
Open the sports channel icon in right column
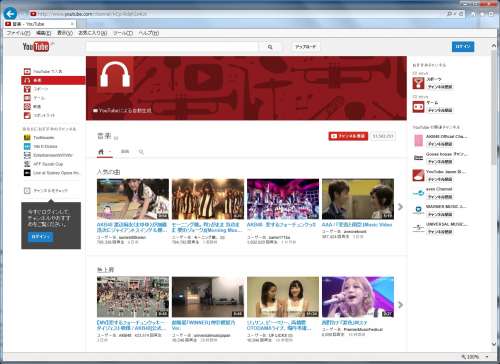click(418, 83)
